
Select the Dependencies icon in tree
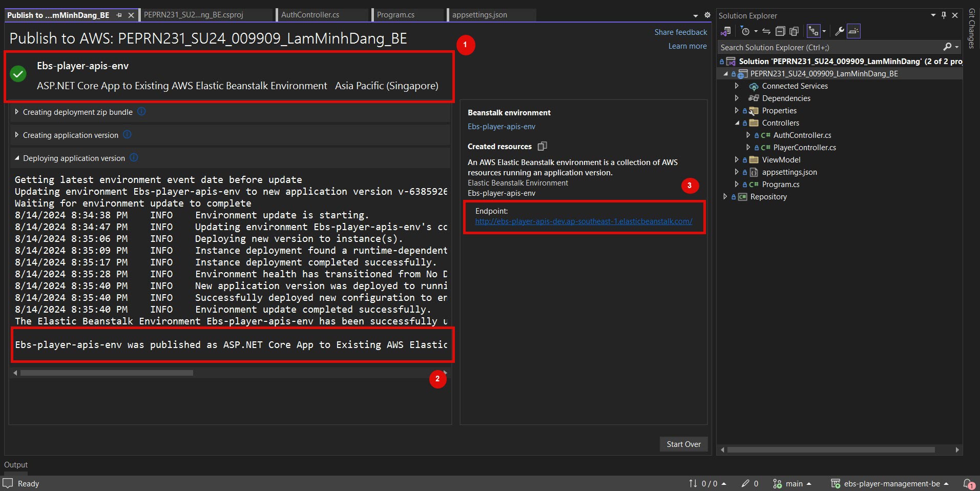click(x=754, y=98)
